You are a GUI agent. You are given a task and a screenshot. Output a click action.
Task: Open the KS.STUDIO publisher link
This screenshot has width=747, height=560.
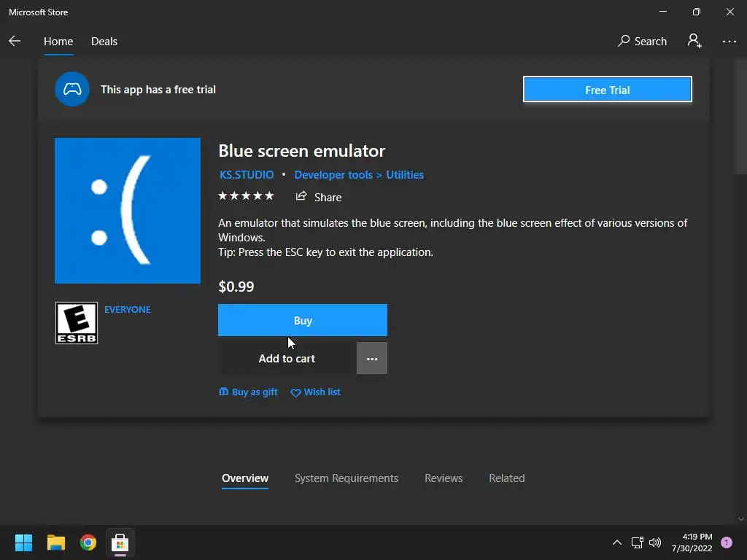point(247,175)
